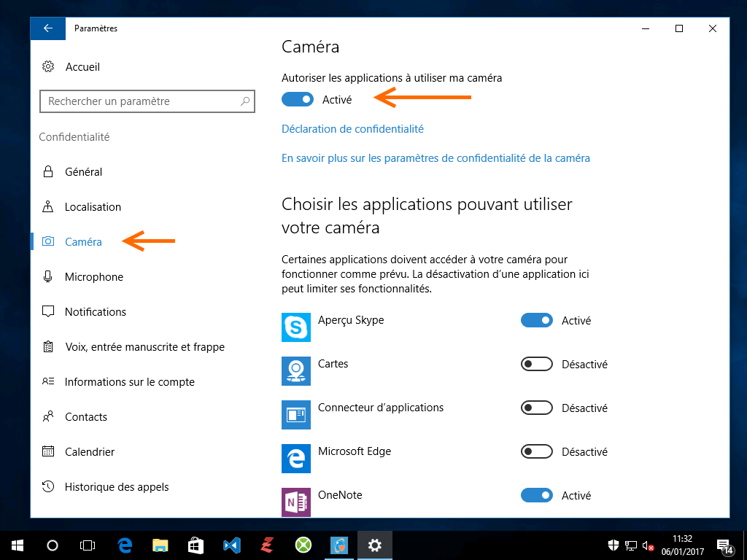Turn off camera for Aperçu Skype

pos(537,320)
